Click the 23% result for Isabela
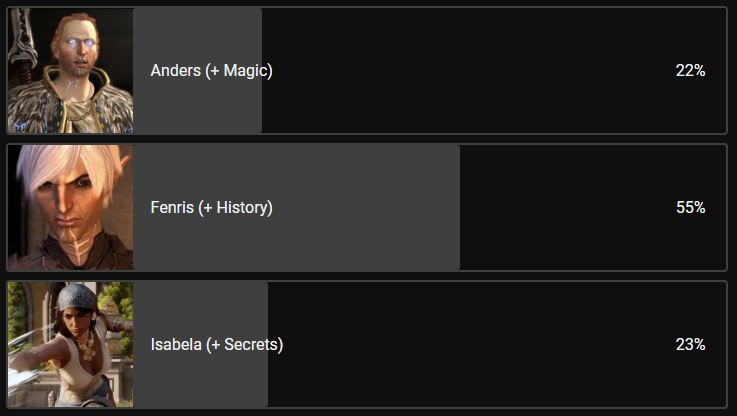This screenshot has height=416, width=737. click(x=690, y=345)
